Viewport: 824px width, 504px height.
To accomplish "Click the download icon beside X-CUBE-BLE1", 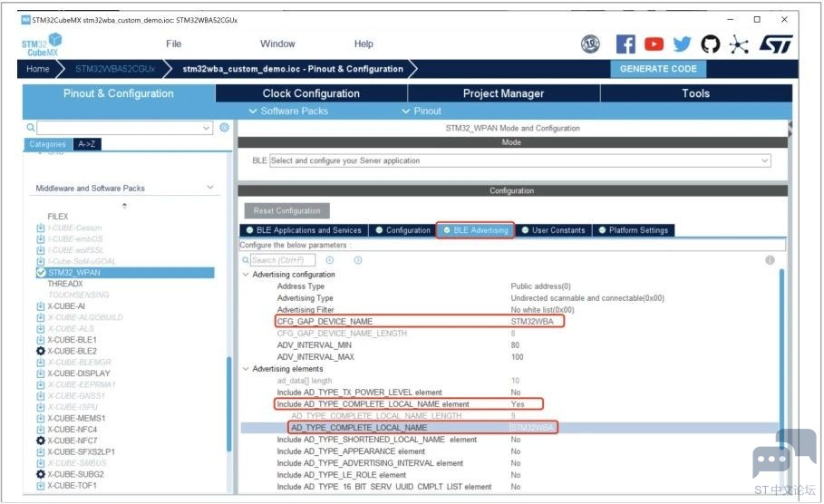I will click(x=41, y=340).
